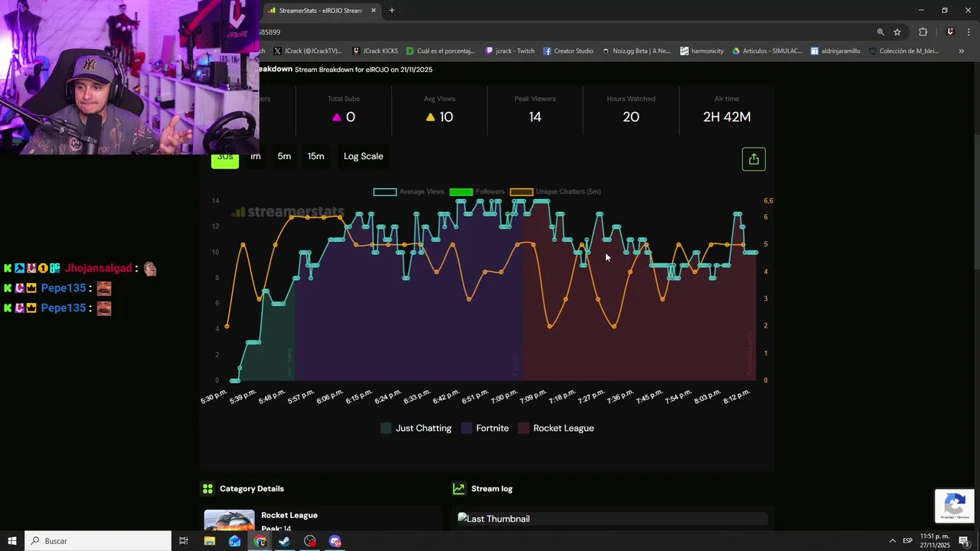Image resolution: width=980 pixels, height=551 pixels.
Task: Click the Avg Views value 10
Action: [446, 117]
